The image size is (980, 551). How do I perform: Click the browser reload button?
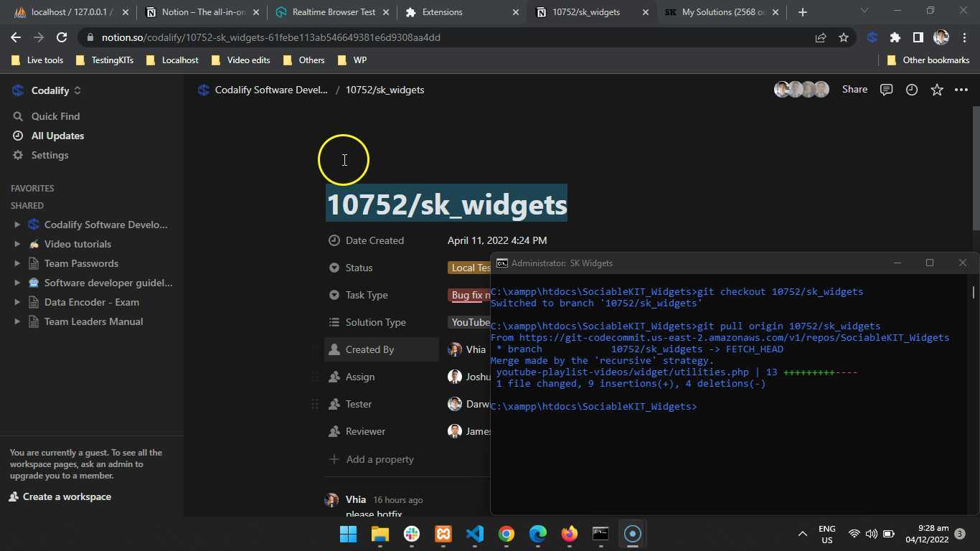[62, 37]
